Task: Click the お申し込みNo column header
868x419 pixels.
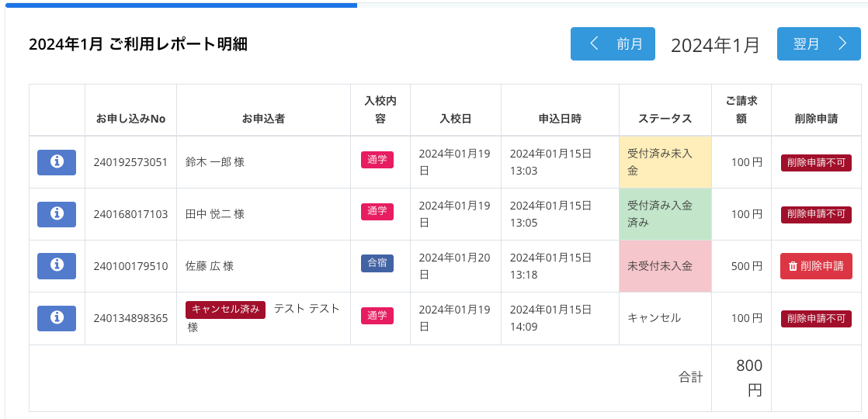Action: point(130,119)
